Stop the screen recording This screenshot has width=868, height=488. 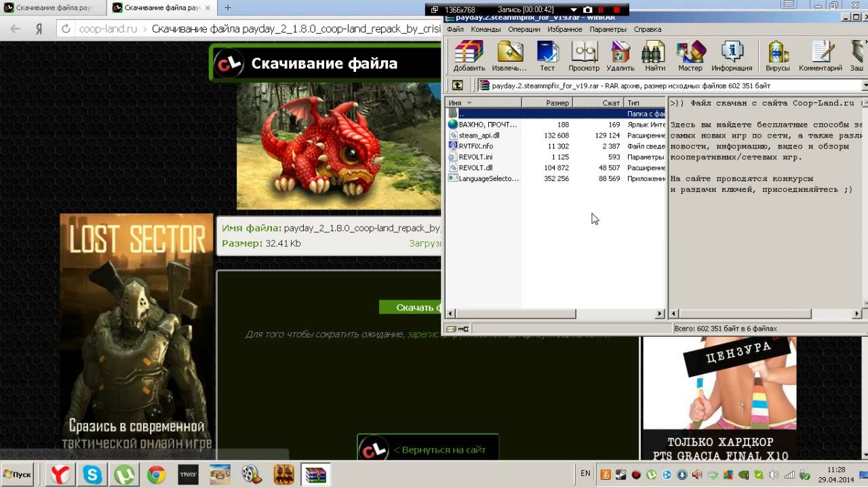pyautogui.click(x=616, y=9)
